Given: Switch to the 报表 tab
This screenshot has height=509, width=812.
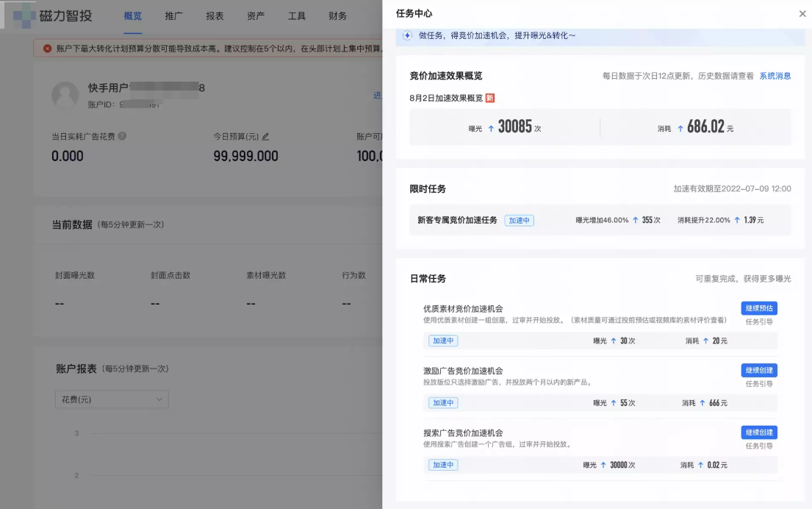Looking at the screenshot, I should [215, 15].
